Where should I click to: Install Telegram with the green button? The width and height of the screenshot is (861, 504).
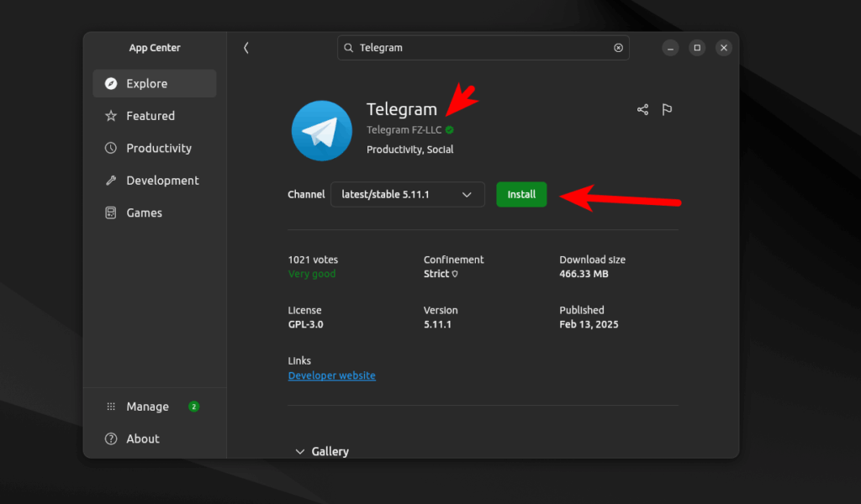[x=521, y=194]
